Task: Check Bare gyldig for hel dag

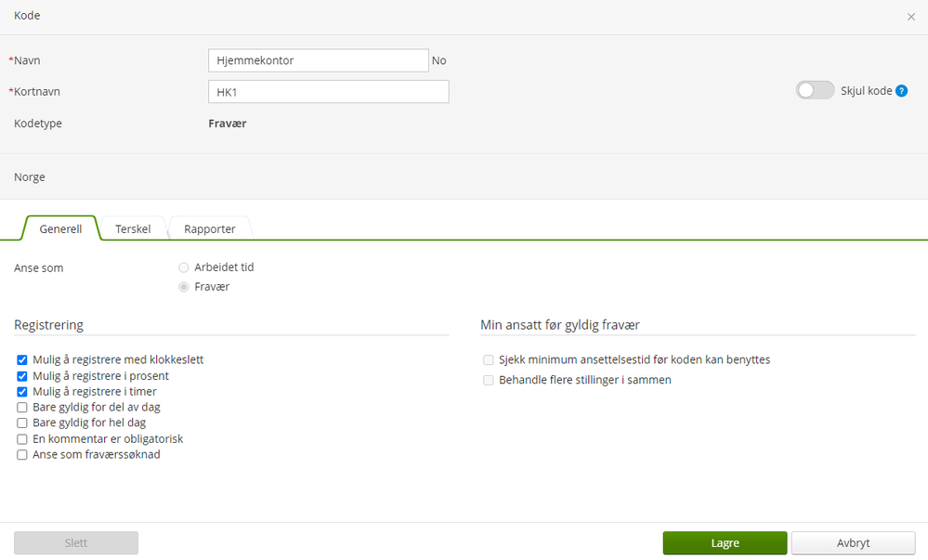Action: [22, 423]
